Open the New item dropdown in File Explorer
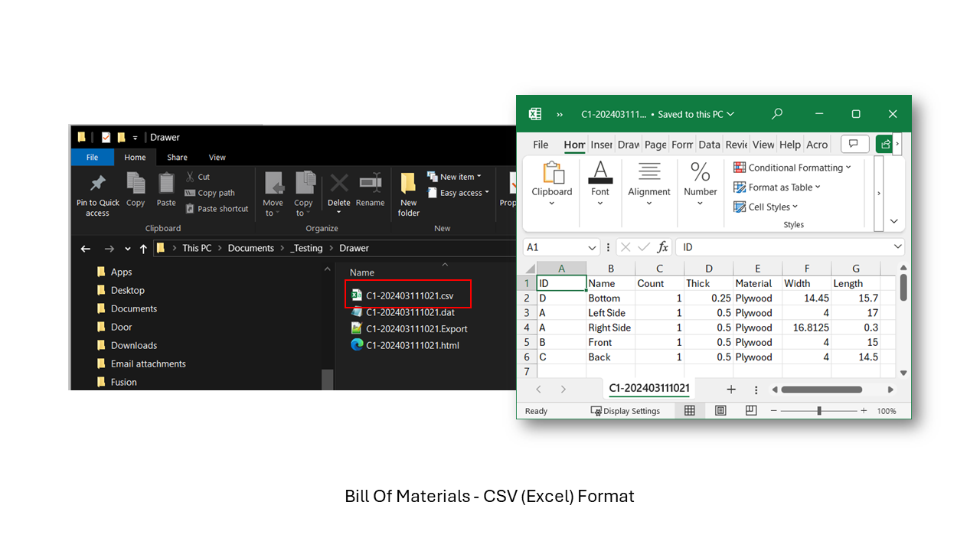This screenshot has width=980, height=551. tap(455, 177)
